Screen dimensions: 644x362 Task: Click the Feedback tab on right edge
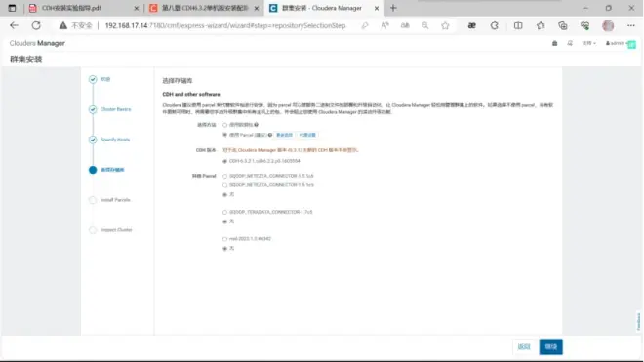coord(639,321)
